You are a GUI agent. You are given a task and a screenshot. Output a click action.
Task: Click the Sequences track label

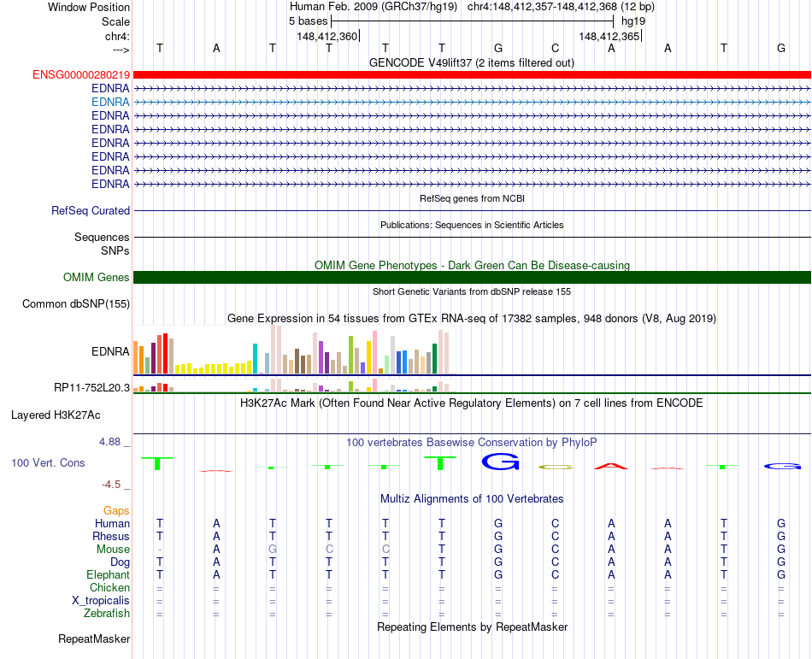point(102,237)
